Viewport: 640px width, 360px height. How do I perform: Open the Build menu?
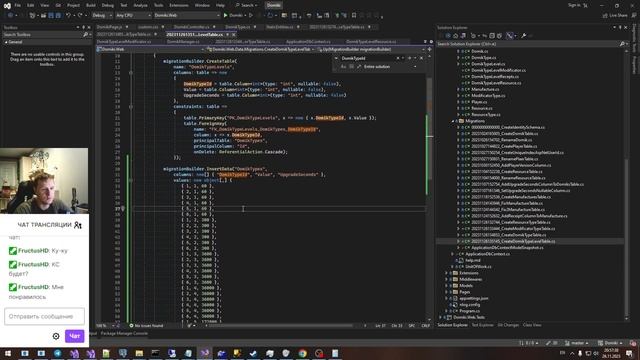coord(91,5)
